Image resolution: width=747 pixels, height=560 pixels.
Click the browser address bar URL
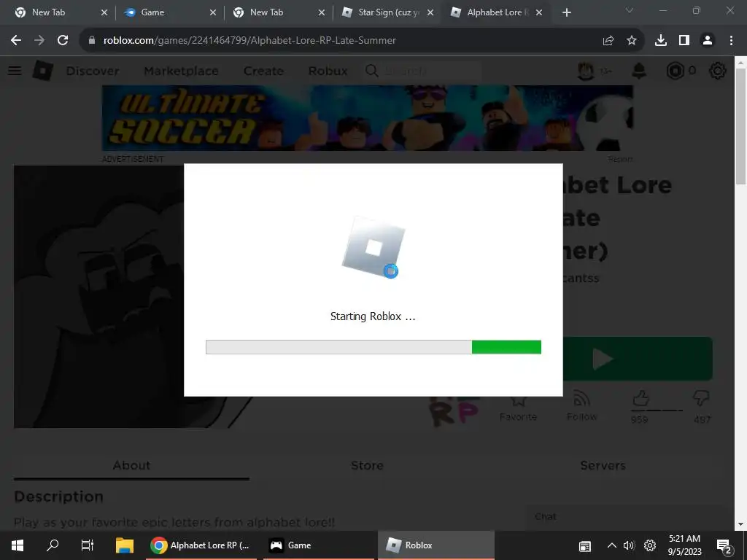[249, 41]
